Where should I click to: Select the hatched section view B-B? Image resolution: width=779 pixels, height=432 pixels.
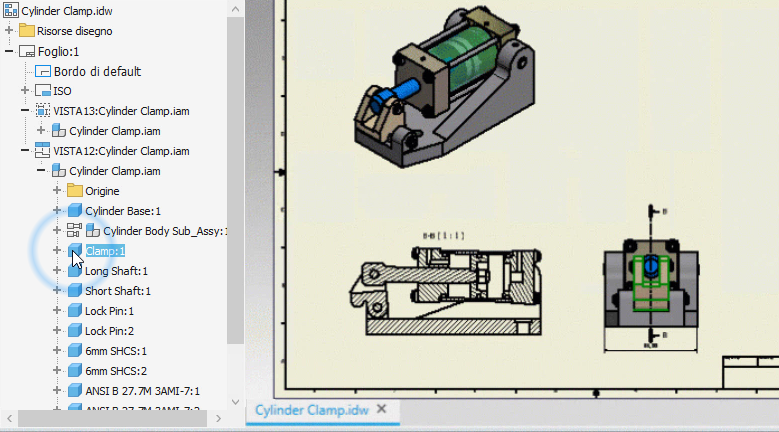(445, 291)
